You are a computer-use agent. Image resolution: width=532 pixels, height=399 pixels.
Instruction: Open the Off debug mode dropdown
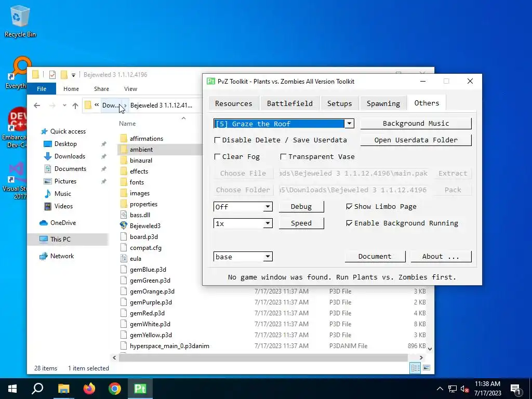pyautogui.click(x=268, y=207)
